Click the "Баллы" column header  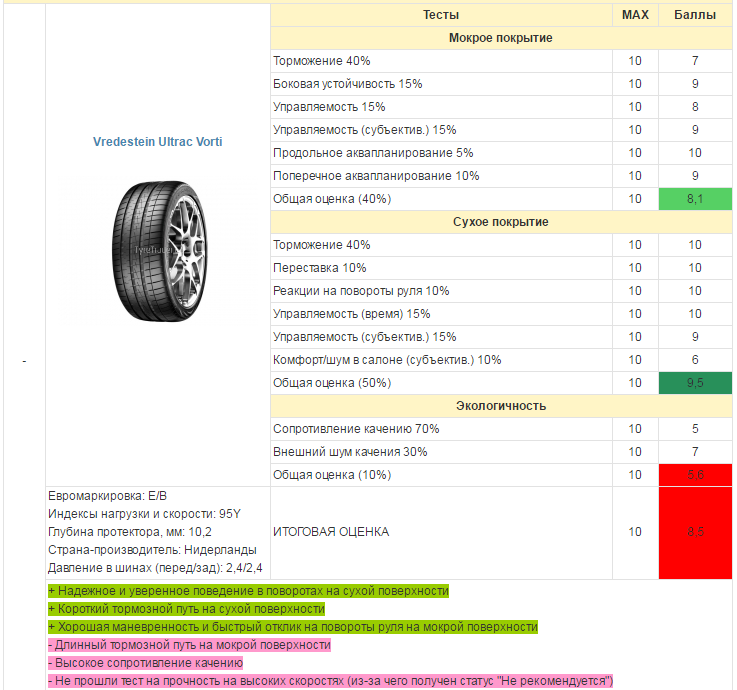coord(694,15)
